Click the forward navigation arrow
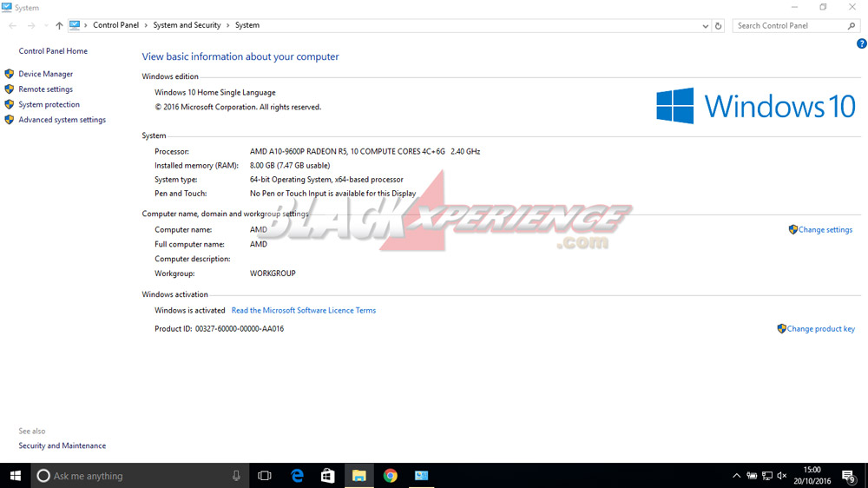 [x=31, y=25]
